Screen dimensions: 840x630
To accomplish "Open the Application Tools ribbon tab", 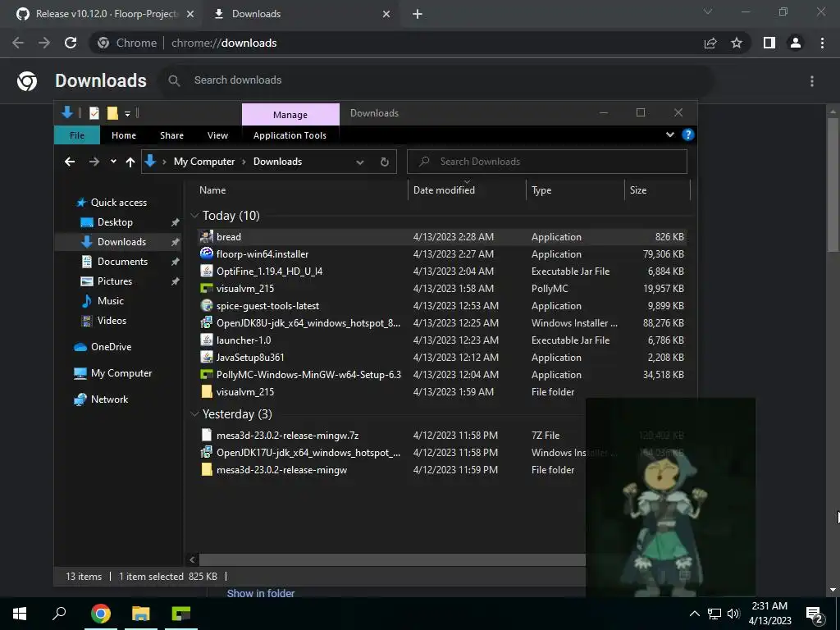I will coord(290,135).
